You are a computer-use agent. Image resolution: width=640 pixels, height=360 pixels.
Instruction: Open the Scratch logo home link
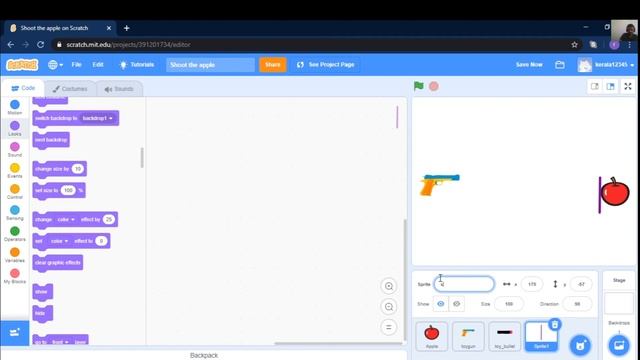click(x=22, y=64)
